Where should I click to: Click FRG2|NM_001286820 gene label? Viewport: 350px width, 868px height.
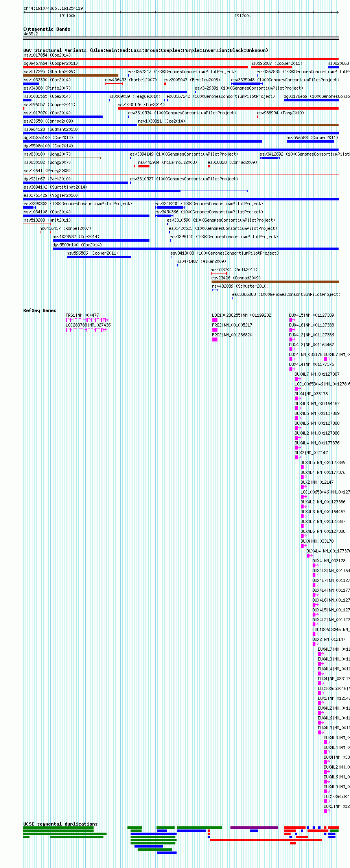232,335
